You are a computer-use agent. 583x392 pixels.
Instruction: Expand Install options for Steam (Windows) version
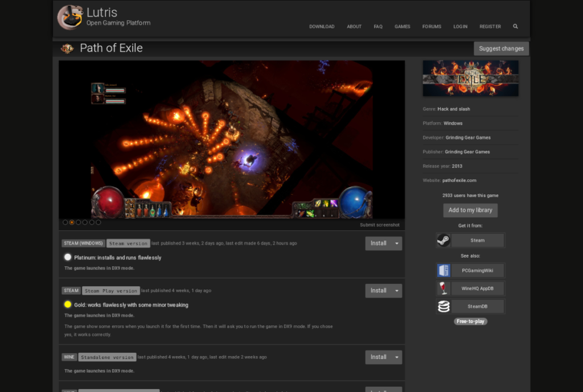point(397,243)
